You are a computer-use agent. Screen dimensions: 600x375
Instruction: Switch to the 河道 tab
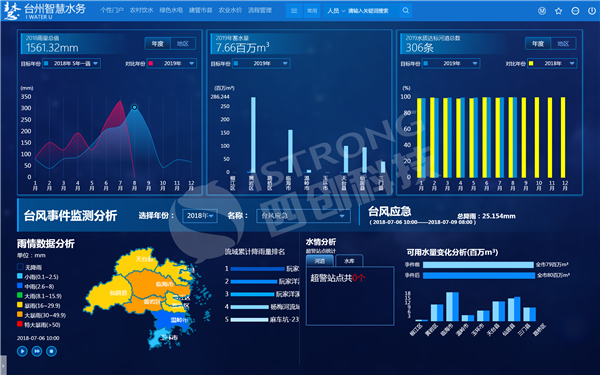click(320, 261)
